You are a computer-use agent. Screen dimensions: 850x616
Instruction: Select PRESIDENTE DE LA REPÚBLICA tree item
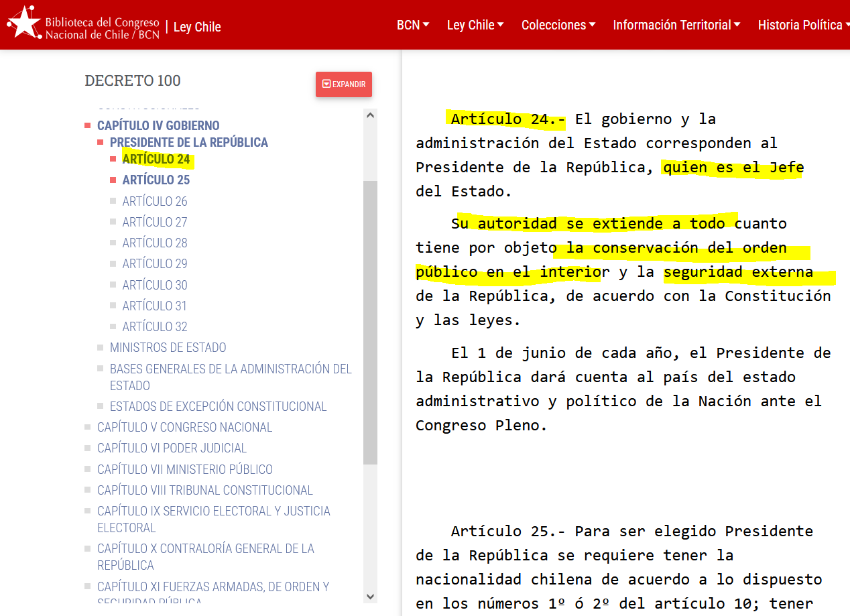tap(189, 142)
